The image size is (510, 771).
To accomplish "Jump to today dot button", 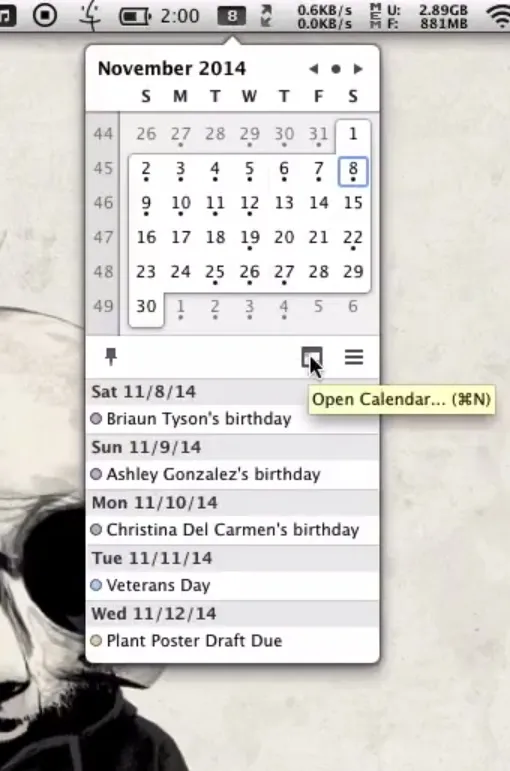I will click(x=336, y=69).
